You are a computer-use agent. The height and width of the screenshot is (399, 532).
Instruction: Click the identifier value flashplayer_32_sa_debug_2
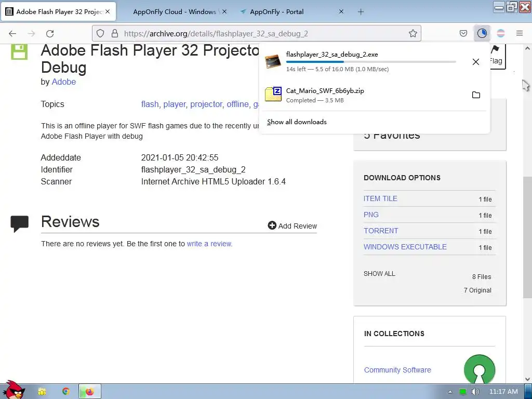click(193, 170)
